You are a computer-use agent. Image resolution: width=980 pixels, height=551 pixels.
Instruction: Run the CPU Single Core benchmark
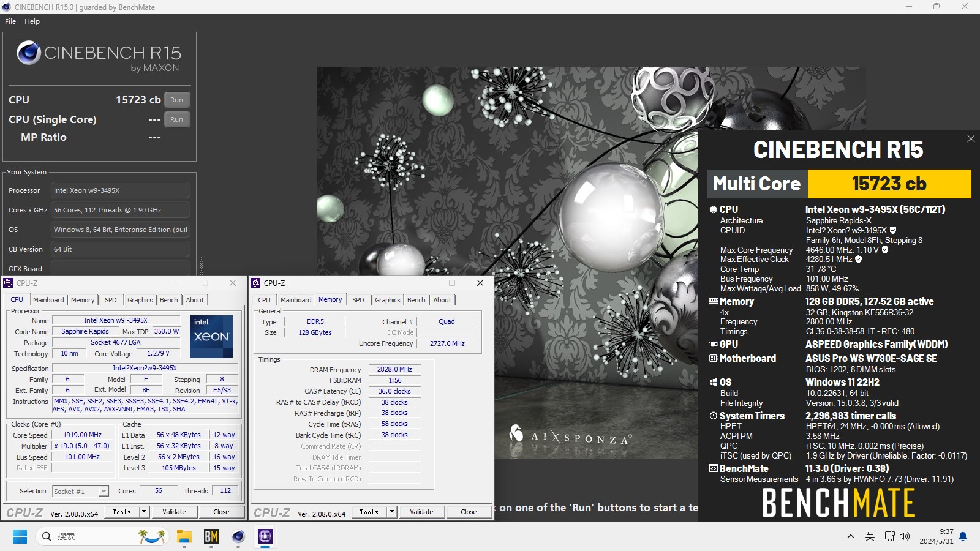(177, 119)
